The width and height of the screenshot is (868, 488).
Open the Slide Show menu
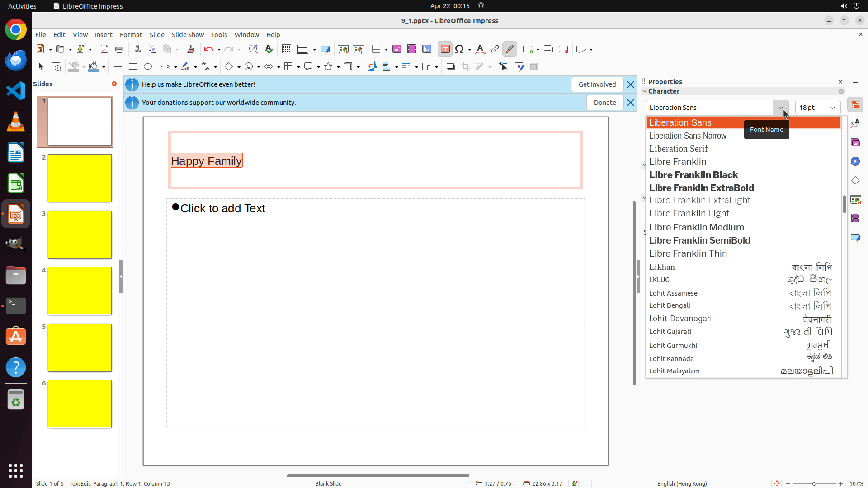click(x=188, y=35)
